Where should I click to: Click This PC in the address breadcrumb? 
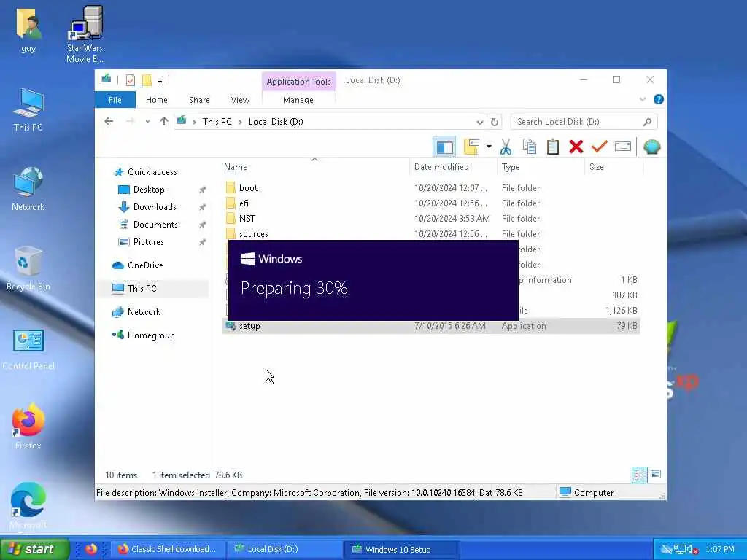point(217,122)
